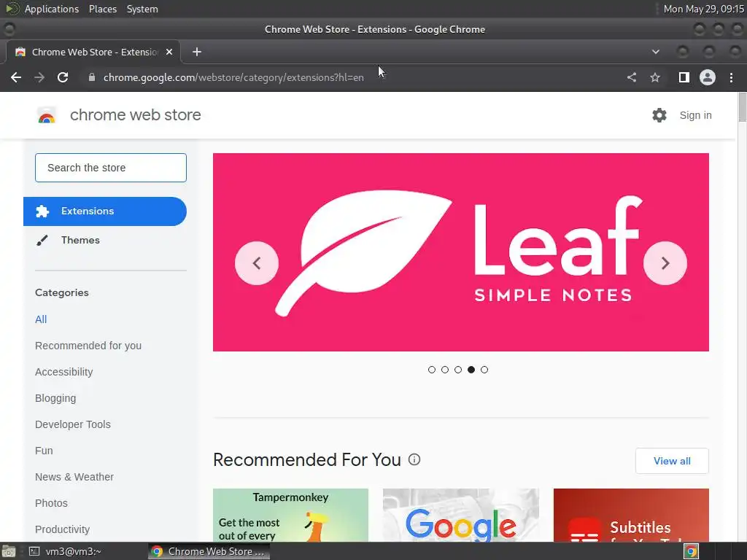Screen dimensions: 747x560
Task: Click the page vertical scrollbar thumb
Action: 742,107
